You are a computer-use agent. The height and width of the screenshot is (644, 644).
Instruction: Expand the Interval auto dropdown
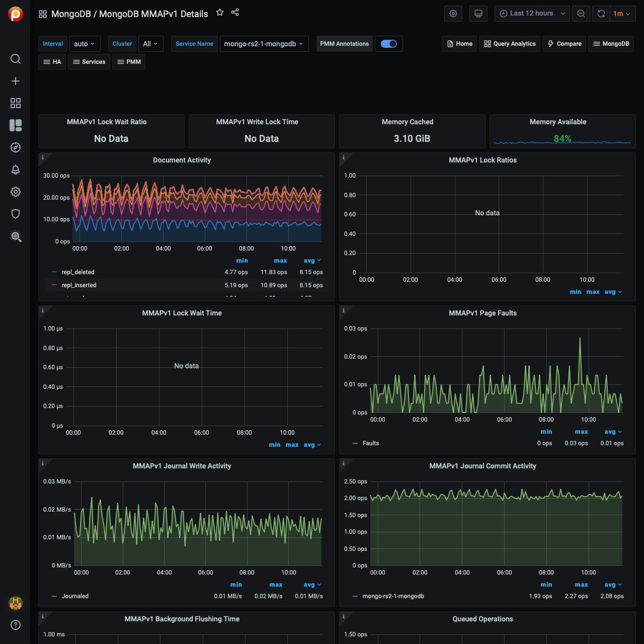click(x=85, y=44)
